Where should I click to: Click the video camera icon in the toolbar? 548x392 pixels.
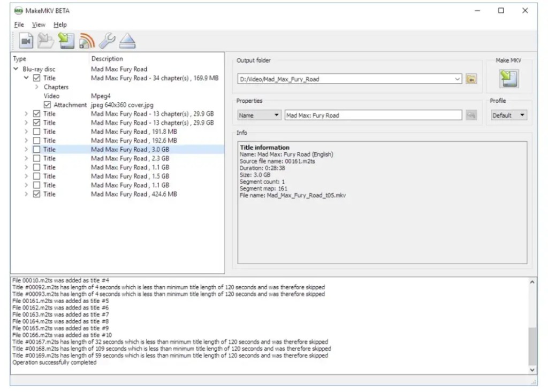click(26, 41)
